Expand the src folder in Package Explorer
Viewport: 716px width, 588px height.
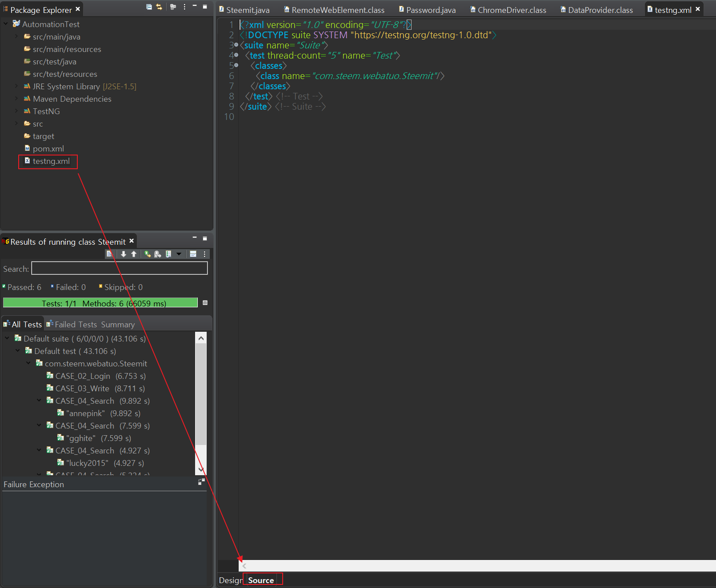[16, 123]
